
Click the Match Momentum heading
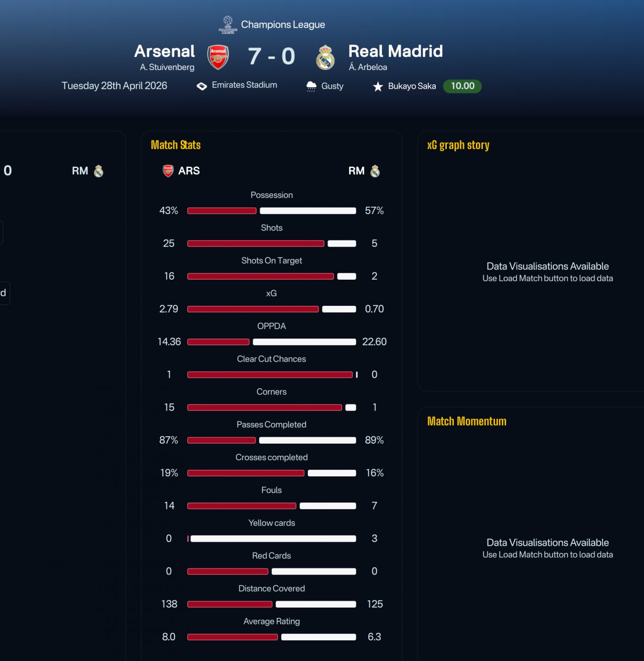467,422
